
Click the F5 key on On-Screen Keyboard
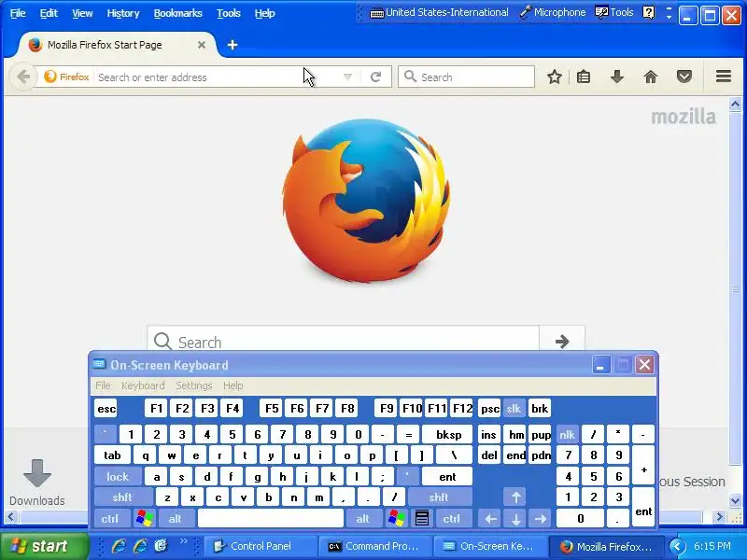pyautogui.click(x=272, y=409)
